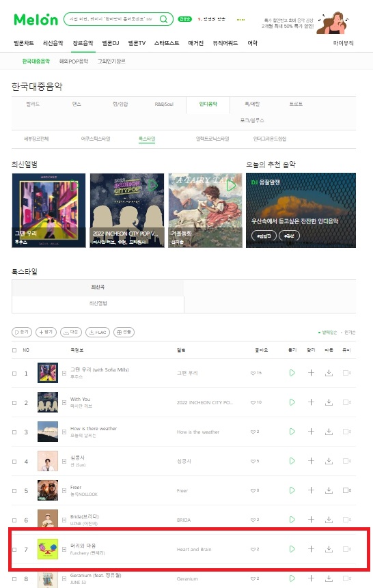Play the A Fairy Tale album
This screenshot has width=373, height=588.
(231, 185)
